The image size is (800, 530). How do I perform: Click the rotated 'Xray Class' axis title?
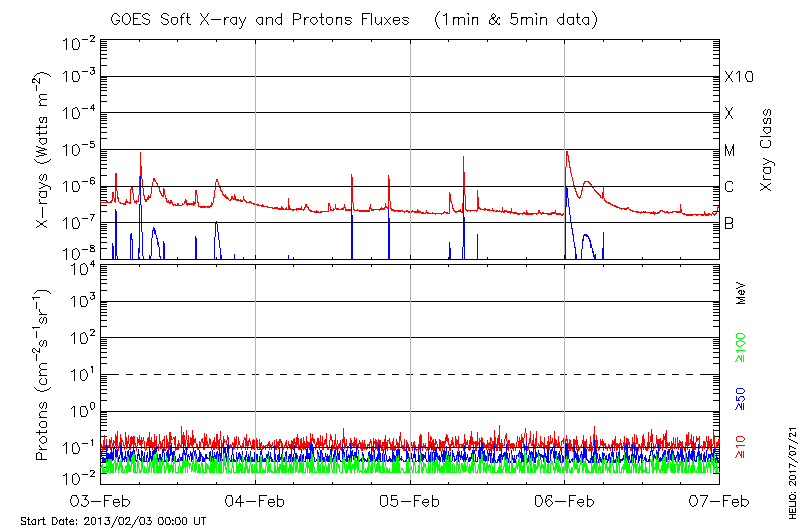point(767,150)
